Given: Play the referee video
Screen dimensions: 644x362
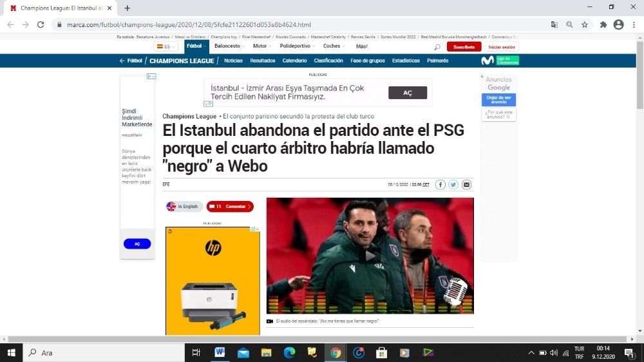Looking at the screenshot, I should (370, 256).
